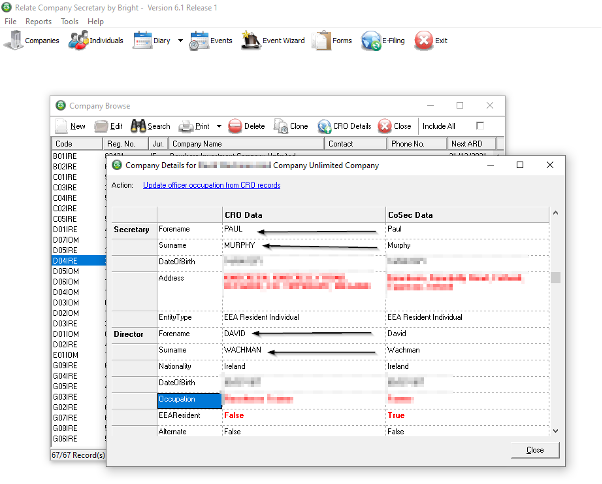This screenshot has height=484, width=602.
Task: Click the CoSec Data column header
Action: (467, 215)
